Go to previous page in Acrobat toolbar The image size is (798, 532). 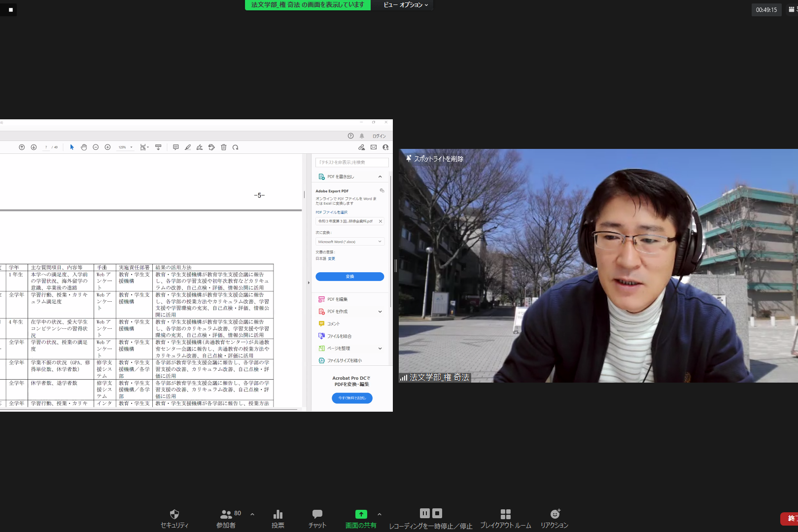click(22, 147)
